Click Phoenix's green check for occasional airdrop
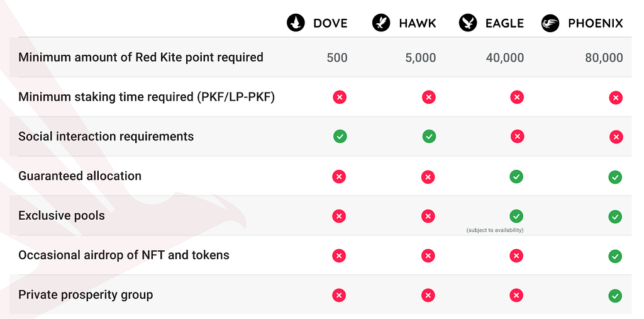The image size is (644, 319). pyautogui.click(x=615, y=256)
